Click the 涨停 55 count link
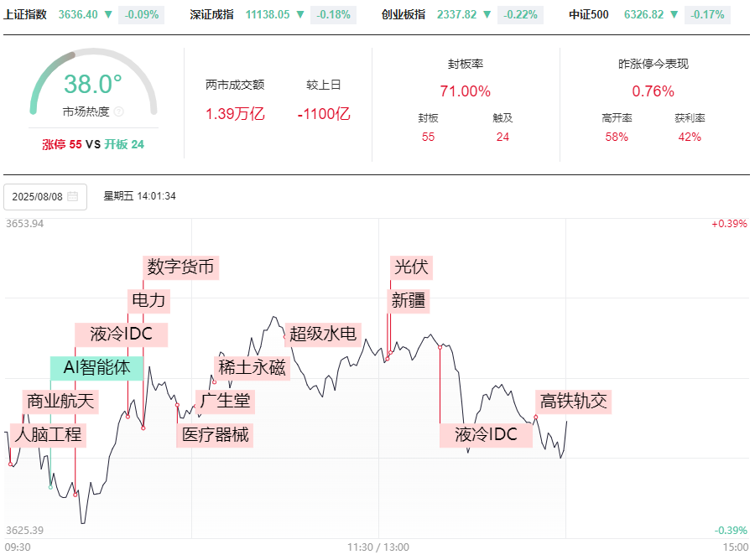This screenshot has height=560, width=755. (62, 144)
